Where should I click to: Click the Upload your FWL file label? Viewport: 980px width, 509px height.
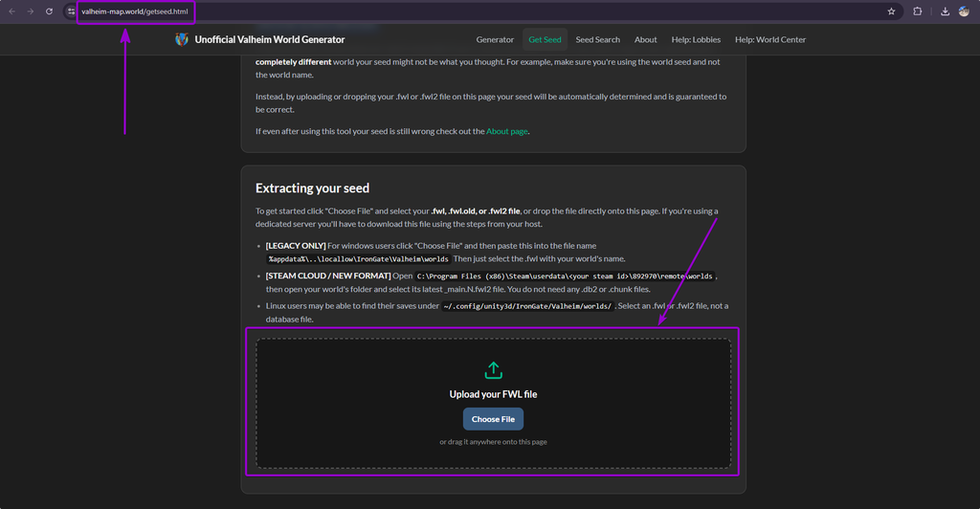click(x=493, y=394)
